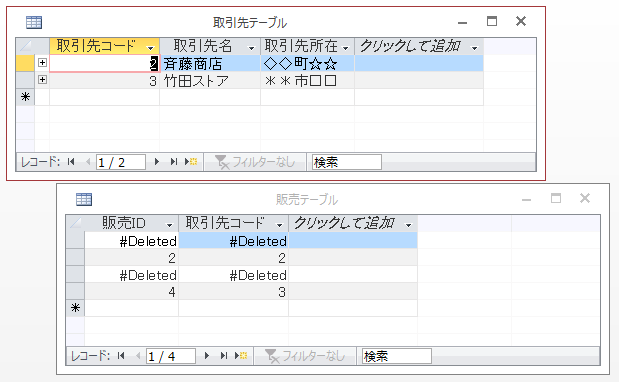
Task: Click record number box showing 1 / 2
Action: (121, 162)
